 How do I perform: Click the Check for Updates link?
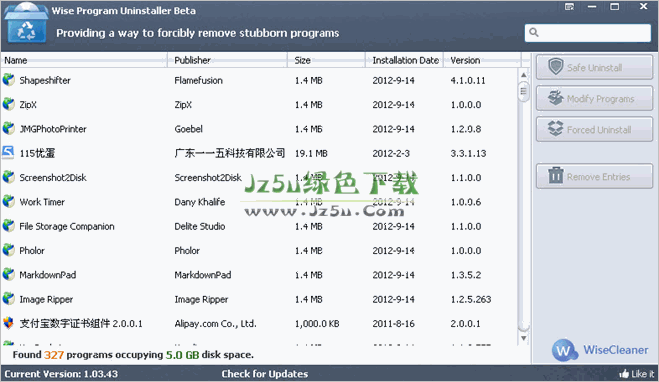point(265,374)
